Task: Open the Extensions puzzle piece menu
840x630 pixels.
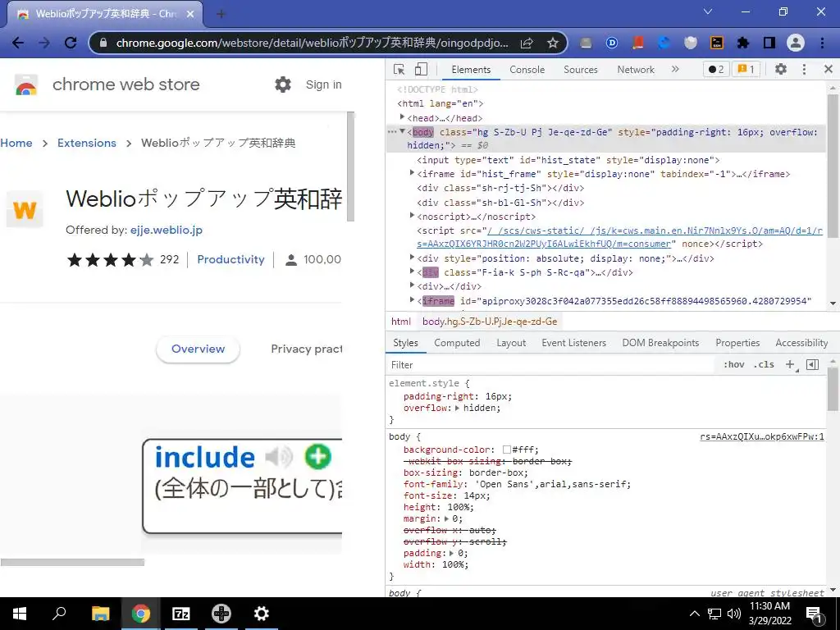Action: pyautogui.click(x=742, y=43)
